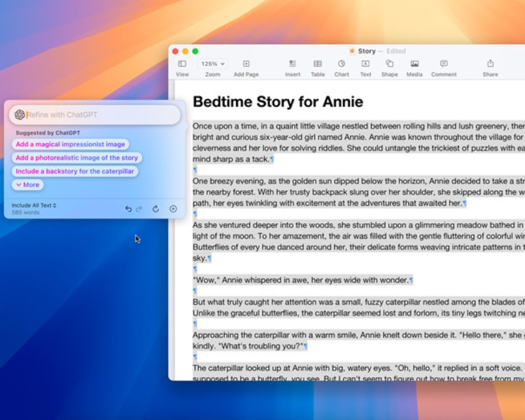Insert a Table from the toolbar
The width and height of the screenshot is (525, 420).
coord(318,64)
